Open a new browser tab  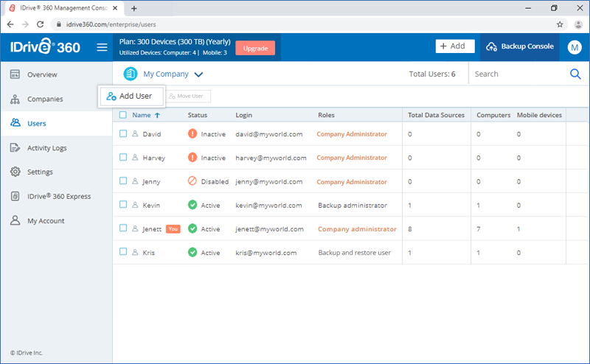click(134, 8)
